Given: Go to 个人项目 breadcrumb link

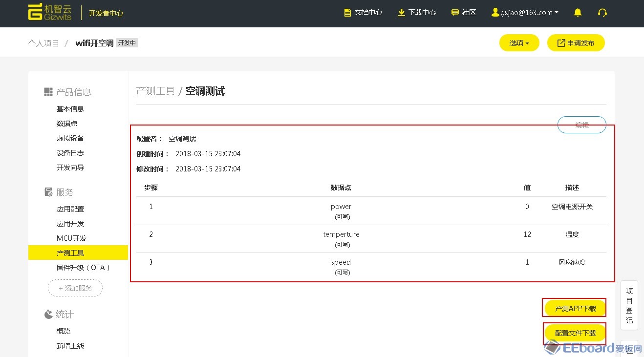Looking at the screenshot, I should pyautogui.click(x=43, y=43).
